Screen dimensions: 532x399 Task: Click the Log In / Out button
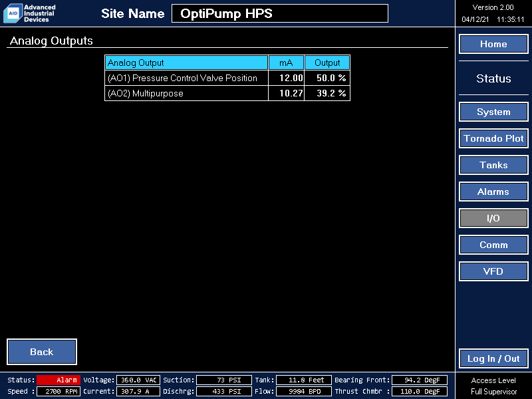tap(493, 358)
